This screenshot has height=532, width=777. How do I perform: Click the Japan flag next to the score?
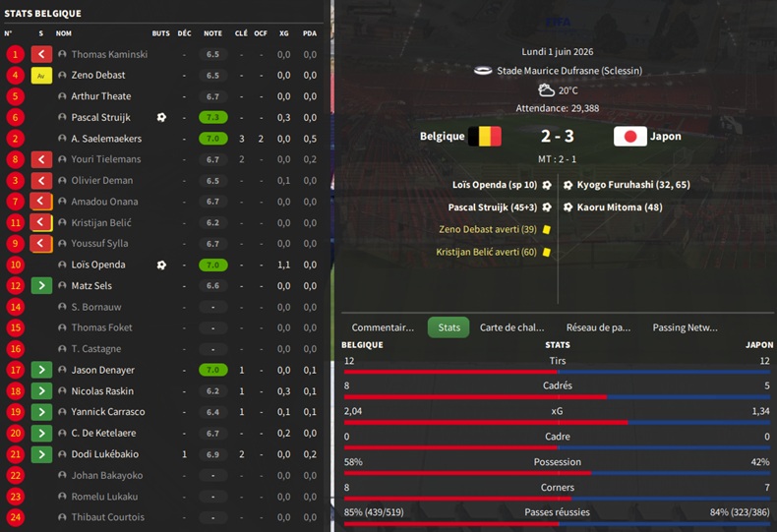pyautogui.click(x=629, y=137)
